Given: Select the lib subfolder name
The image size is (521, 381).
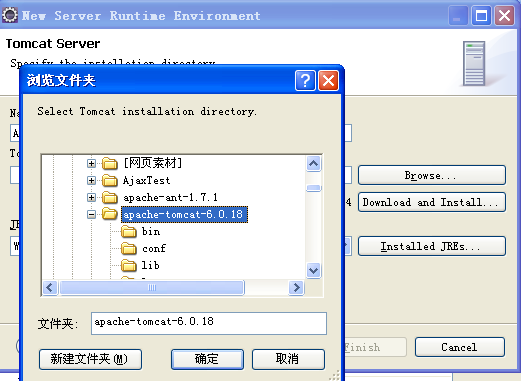Looking at the screenshot, I should point(151,265).
